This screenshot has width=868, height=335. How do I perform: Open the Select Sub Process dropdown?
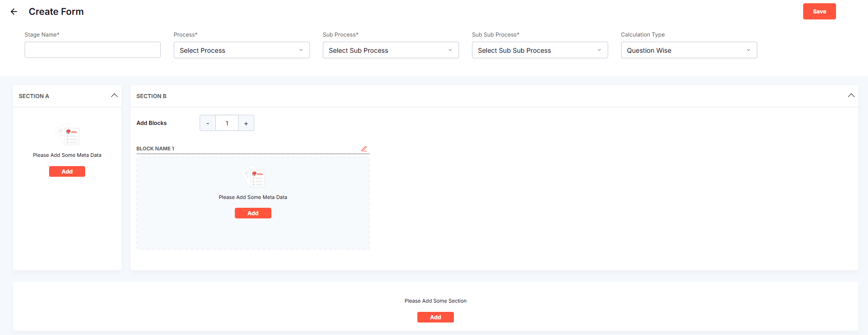(390, 50)
